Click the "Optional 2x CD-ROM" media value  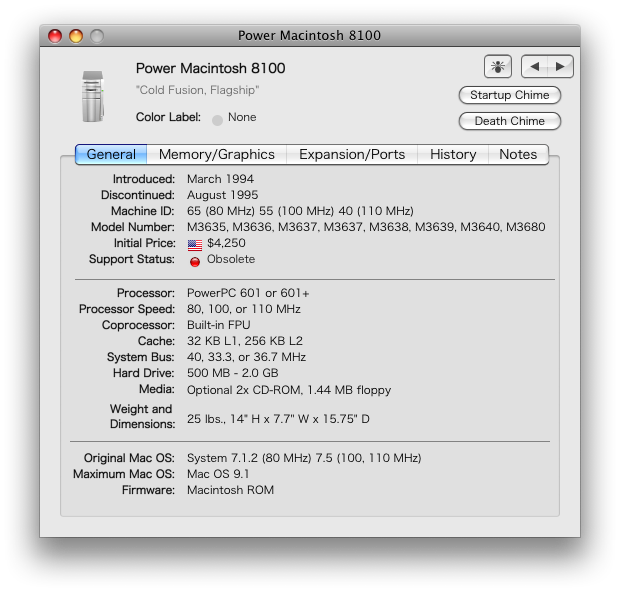pyautogui.click(x=289, y=390)
